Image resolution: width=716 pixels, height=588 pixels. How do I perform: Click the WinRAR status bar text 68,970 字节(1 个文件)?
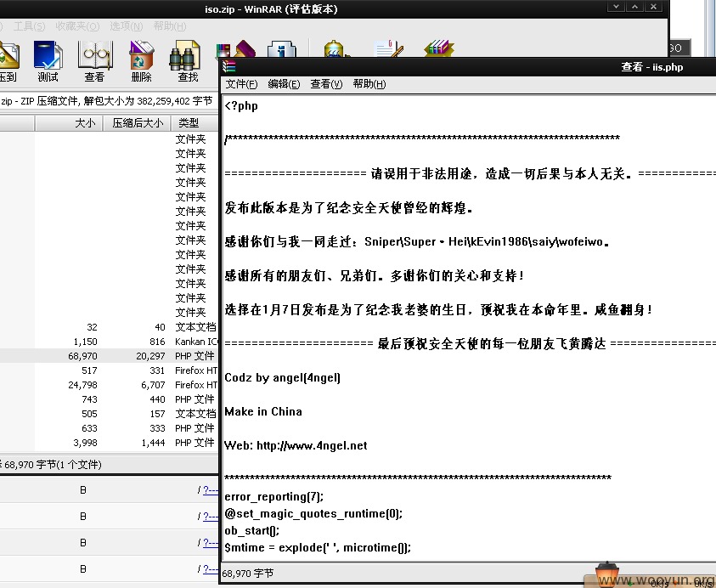(51, 465)
